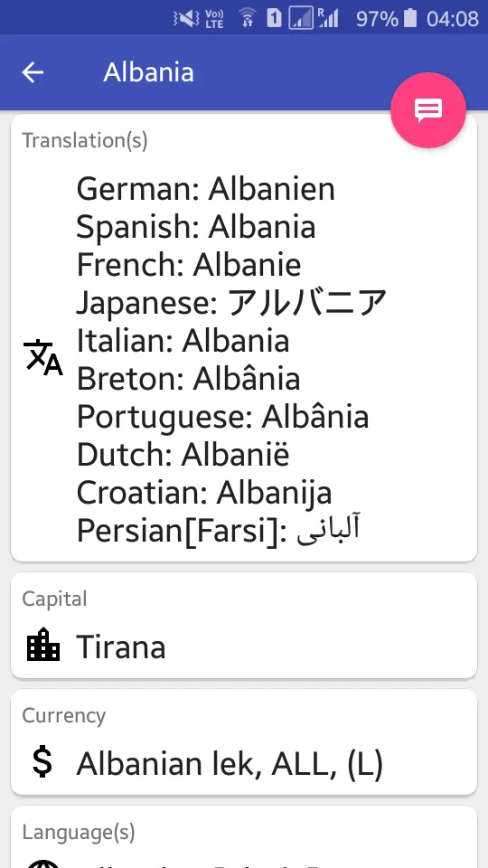488x868 pixels.
Task: Tap the 04:08 clock in the status bar
Action: [x=452, y=19]
